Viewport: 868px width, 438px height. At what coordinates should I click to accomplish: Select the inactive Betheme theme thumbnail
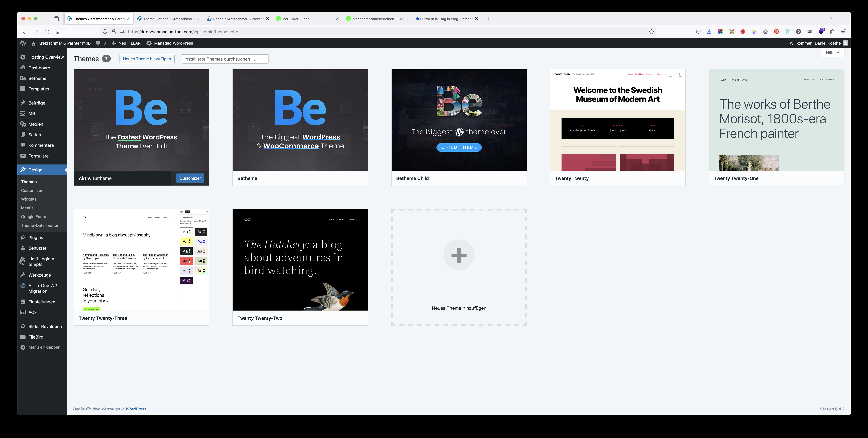click(300, 120)
